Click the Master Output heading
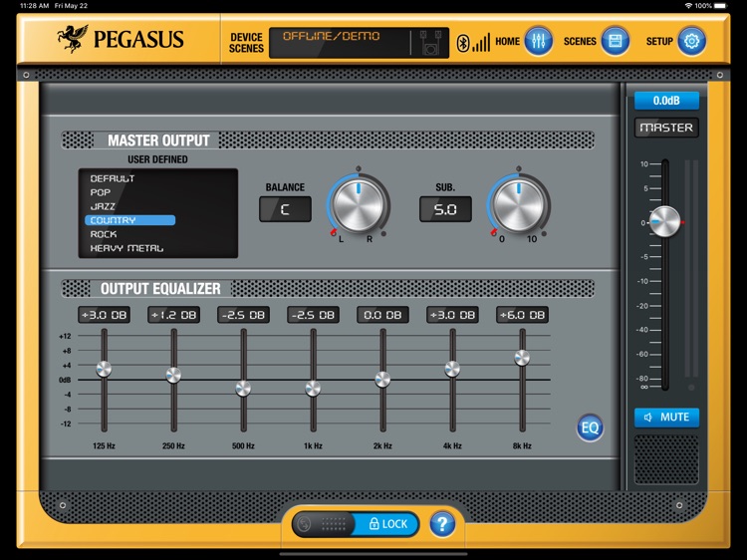The image size is (747, 560). pos(158,140)
